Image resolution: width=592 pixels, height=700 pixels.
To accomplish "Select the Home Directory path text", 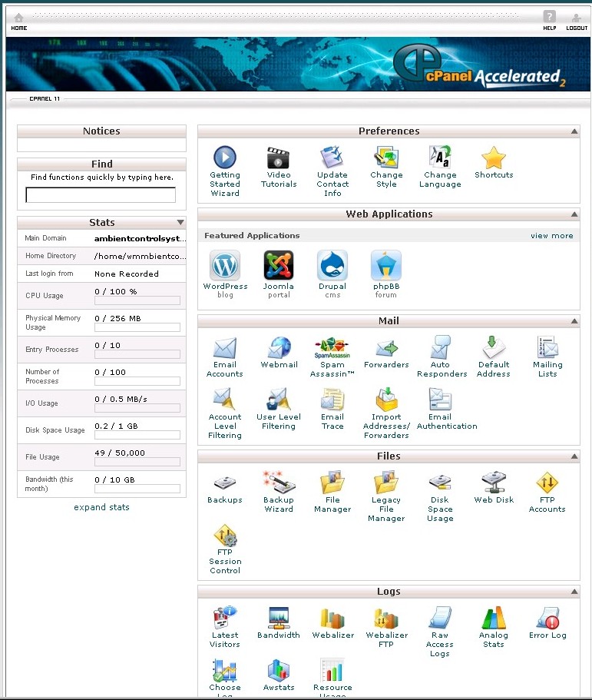I will point(140,256).
